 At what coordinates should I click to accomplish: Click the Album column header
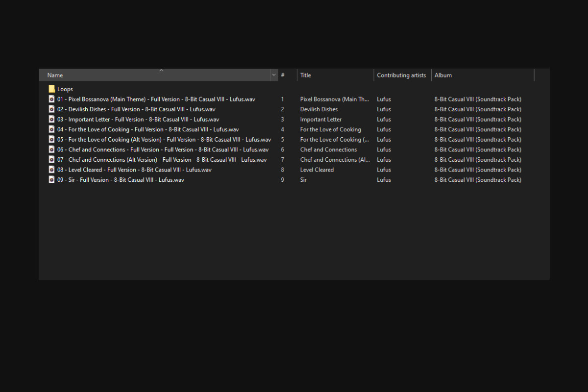(x=480, y=75)
